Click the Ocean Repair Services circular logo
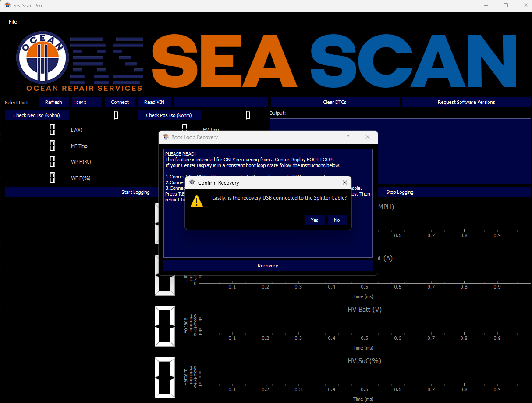Image resolution: width=532 pixels, height=403 pixels. coord(42,57)
